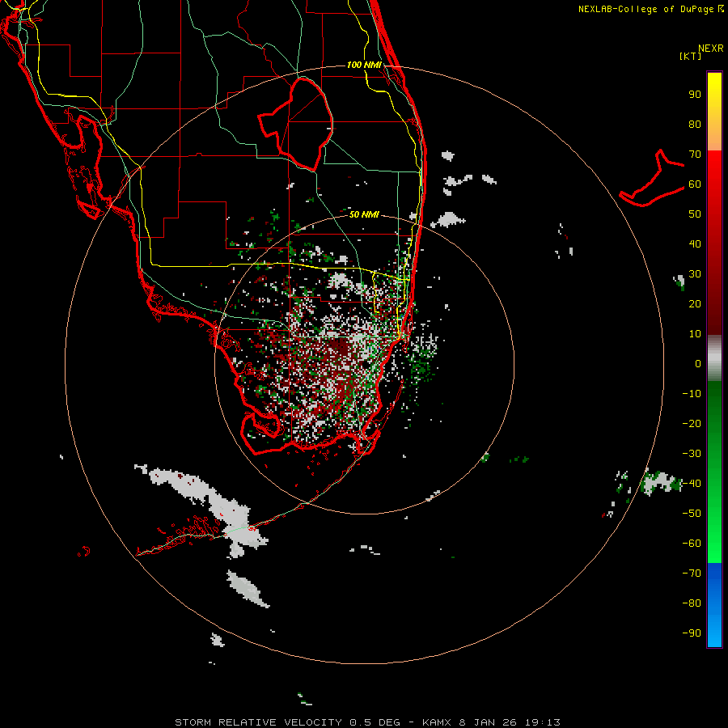Screen dimensions: 728x728
Task: Click the NEXR label above the color scale
Action: (x=711, y=49)
